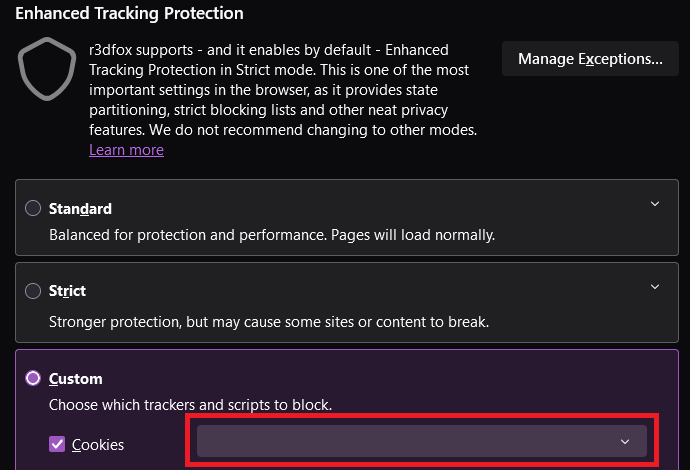Viewport: 690px width, 470px height.
Task: Click the Strict label text
Action: (x=67, y=291)
